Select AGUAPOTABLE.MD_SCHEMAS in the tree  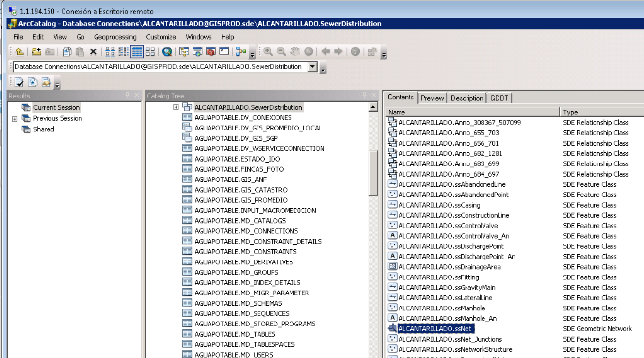coord(238,303)
